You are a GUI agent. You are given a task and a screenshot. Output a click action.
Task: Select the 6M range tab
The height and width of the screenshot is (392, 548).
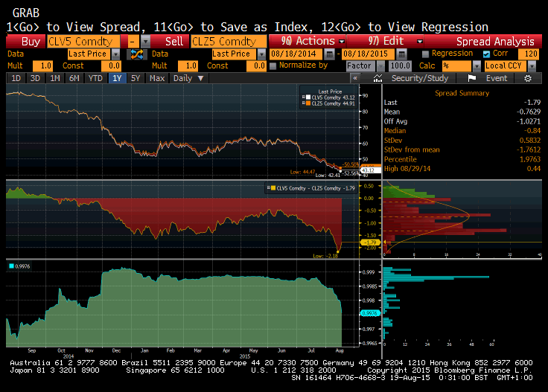[74, 78]
